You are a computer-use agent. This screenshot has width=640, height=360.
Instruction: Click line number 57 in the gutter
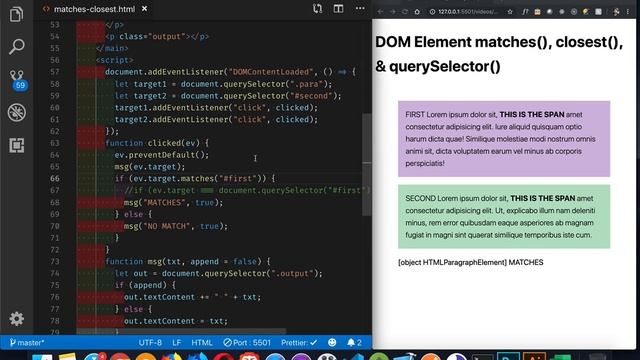point(55,72)
